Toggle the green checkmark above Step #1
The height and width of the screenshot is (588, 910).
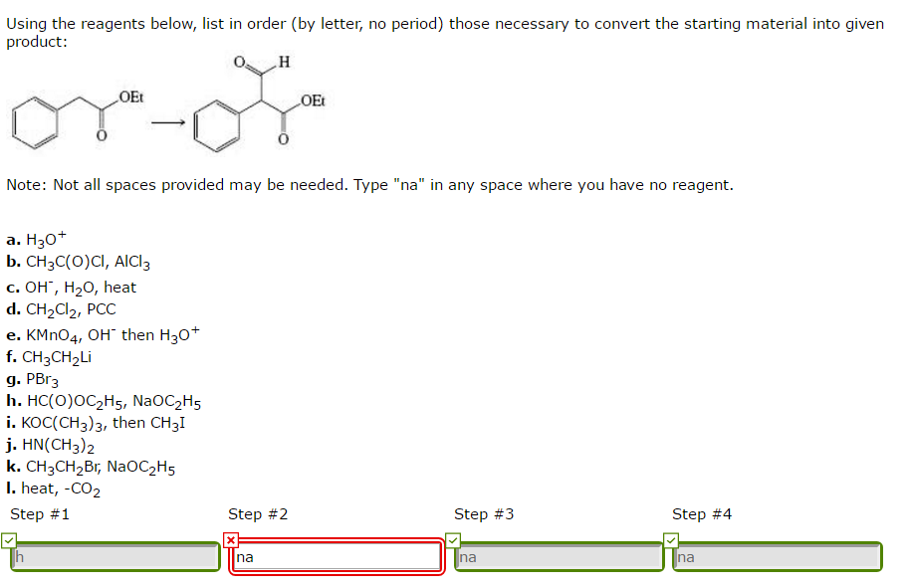click(8, 538)
